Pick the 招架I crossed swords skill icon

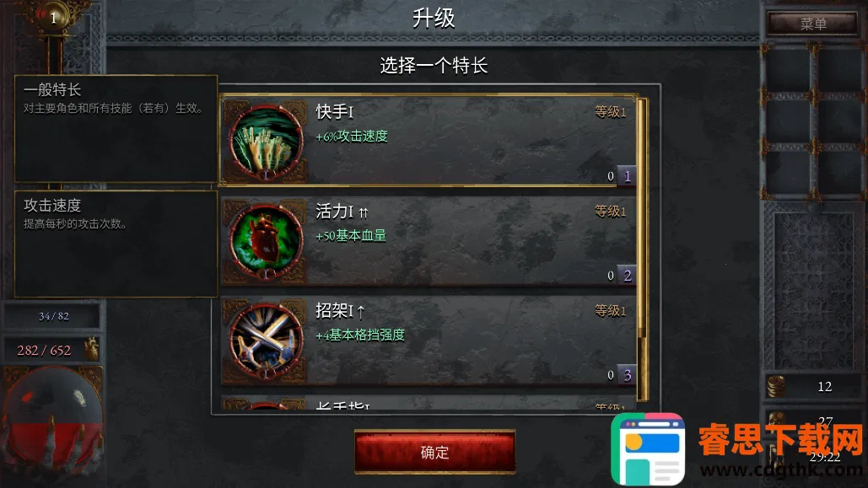coord(266,341)
